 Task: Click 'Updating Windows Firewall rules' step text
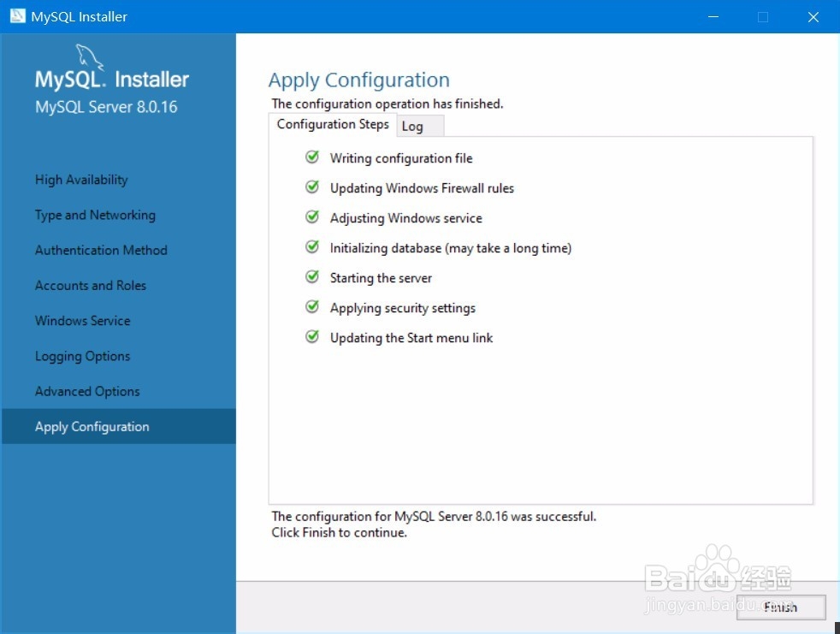click(423, 188)
